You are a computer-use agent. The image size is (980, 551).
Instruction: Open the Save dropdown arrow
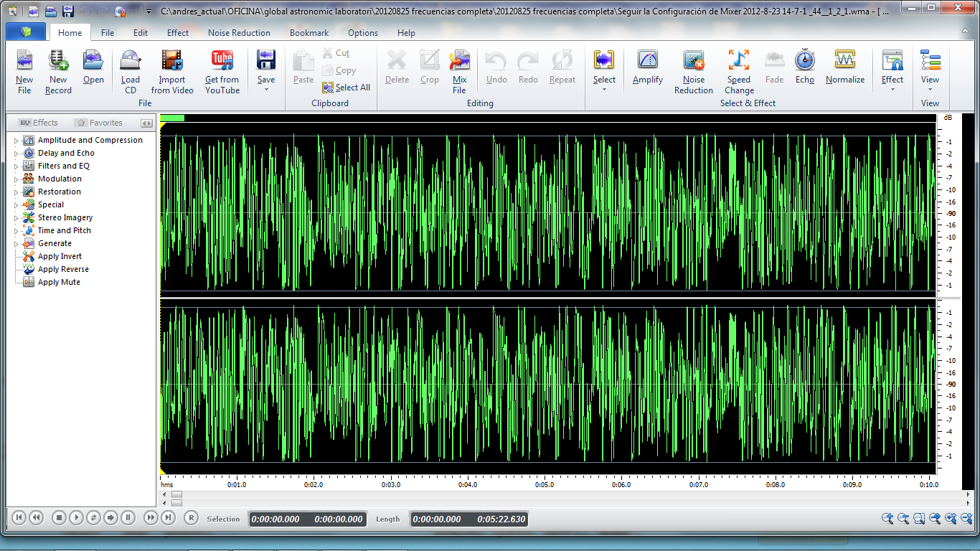click(266, 90)
